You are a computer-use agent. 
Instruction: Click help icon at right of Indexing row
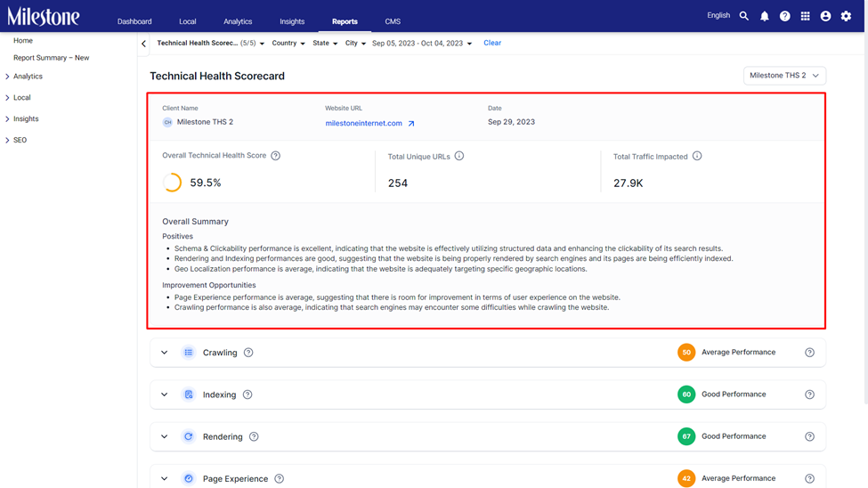pyautogui.click(x=809, y=394)
